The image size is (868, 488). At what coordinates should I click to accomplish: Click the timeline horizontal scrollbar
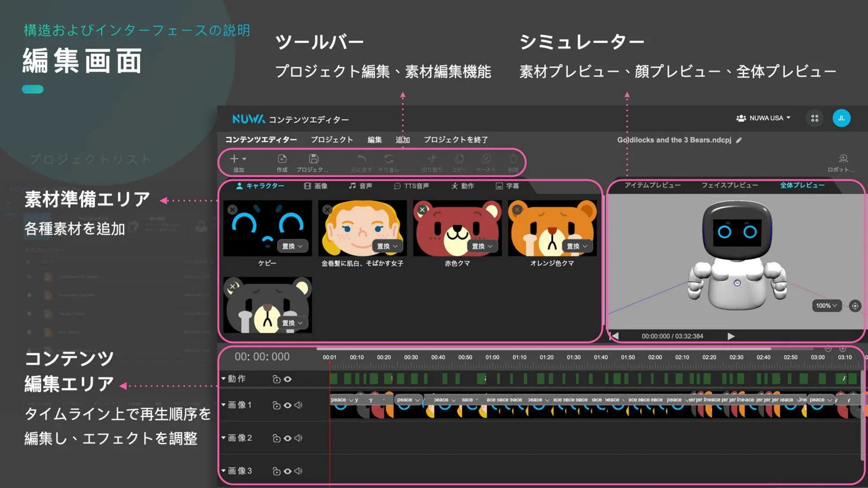[x=543, y=349]
